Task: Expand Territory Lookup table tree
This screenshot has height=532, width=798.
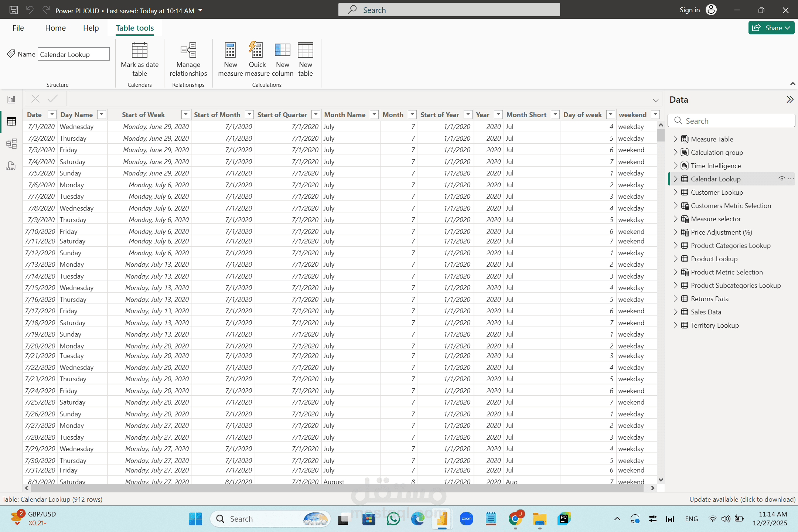Action: (676, 325)
